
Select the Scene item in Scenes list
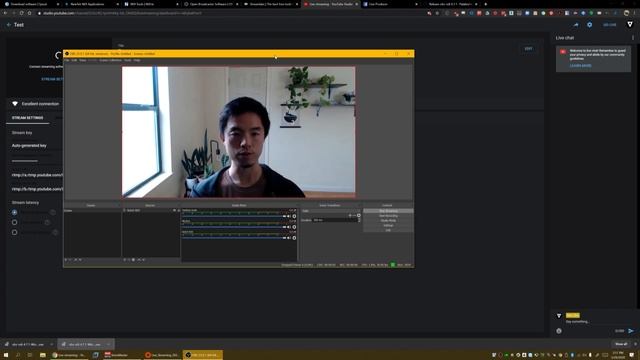click(x=92, y=211)
